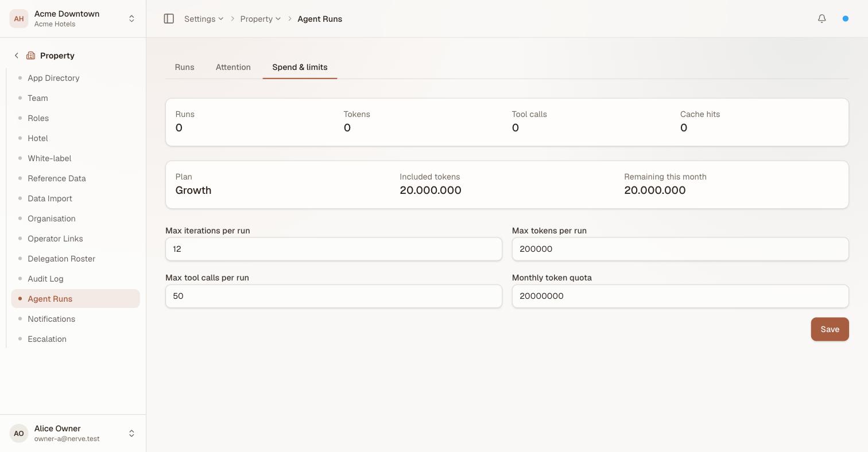Click the Runs stat label in summary card
868x452 pixels.
tap(185, 114)
